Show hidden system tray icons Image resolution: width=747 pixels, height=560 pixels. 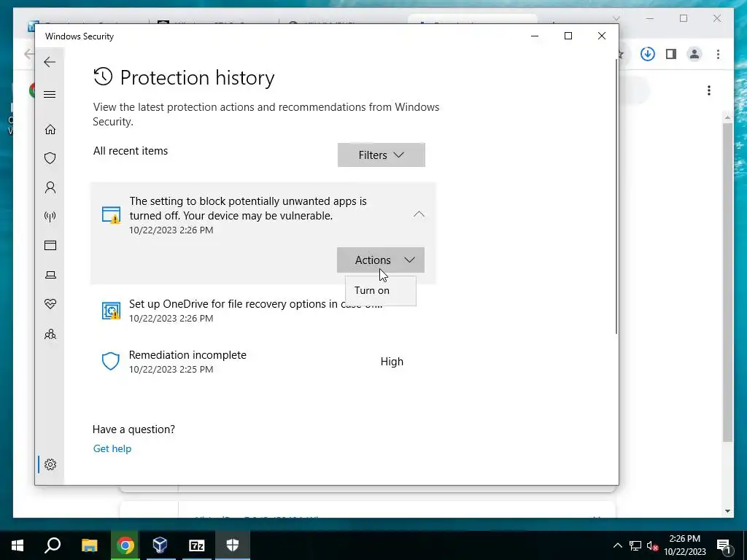tap(617, 545)
